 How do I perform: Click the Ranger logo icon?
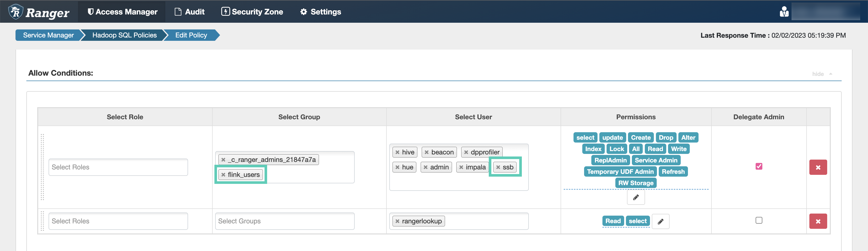click(16, 12)
